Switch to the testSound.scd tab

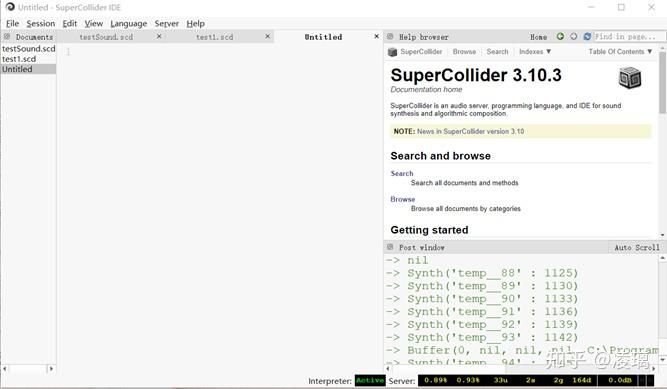106,37
